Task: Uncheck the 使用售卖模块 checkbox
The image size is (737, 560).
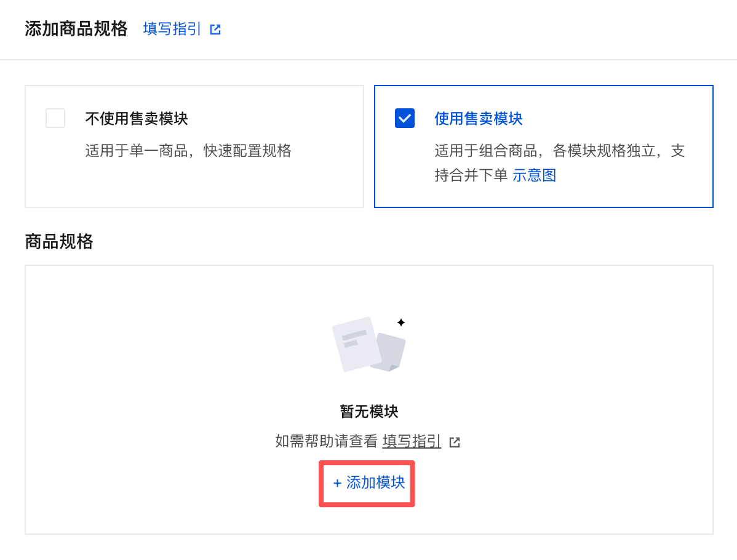Action: pyautogui.click(x=405, y=118)
